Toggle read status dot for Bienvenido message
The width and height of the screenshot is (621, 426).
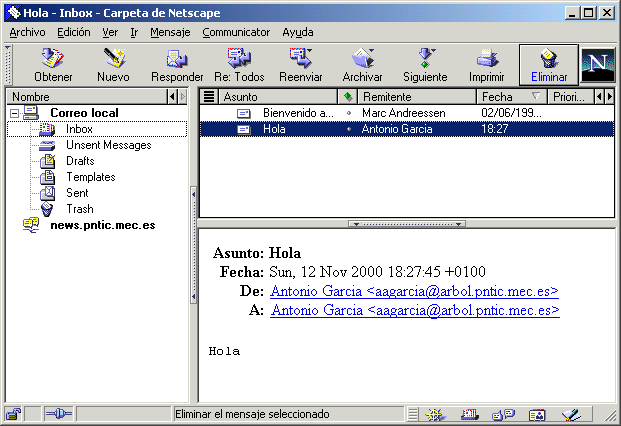click(x=349, y=113)
